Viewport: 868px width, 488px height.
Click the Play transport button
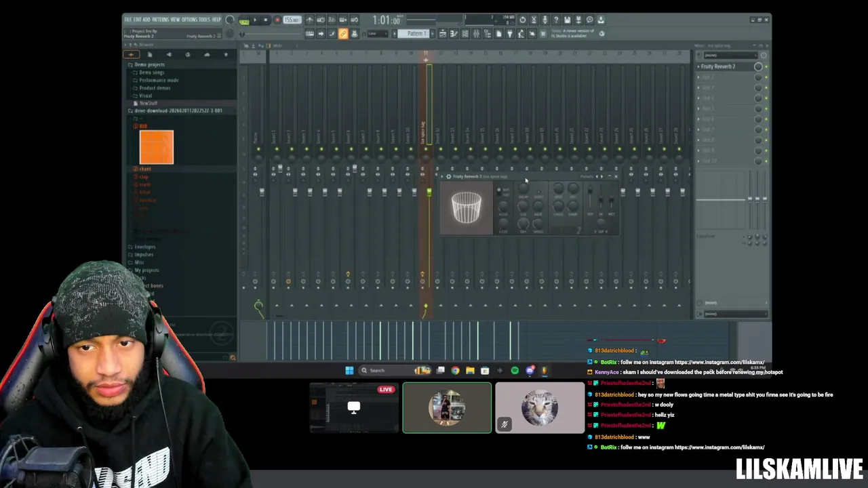pyautogui.click(x=255, y=20)
